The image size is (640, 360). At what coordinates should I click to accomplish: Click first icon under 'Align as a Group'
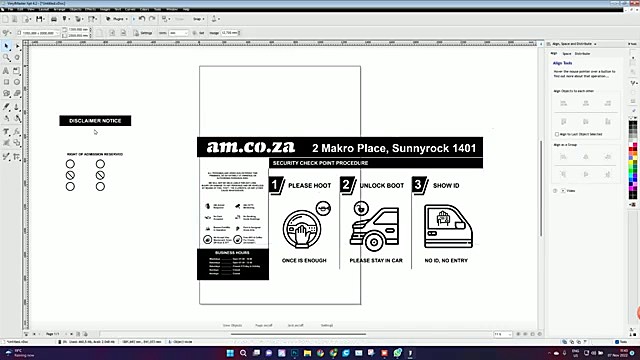click(563, 157)
